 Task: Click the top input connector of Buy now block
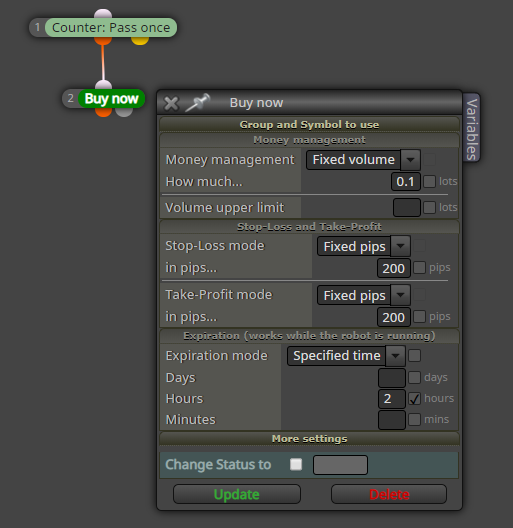[x=103, y=85]
